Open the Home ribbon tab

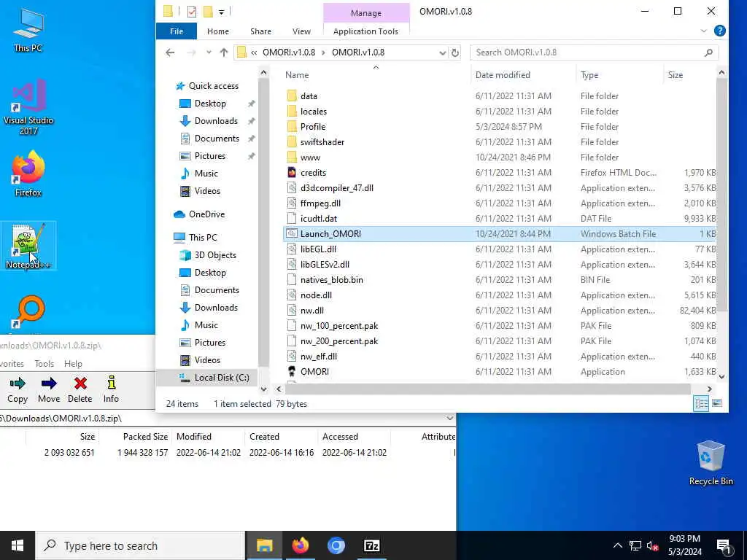point(217,31)
